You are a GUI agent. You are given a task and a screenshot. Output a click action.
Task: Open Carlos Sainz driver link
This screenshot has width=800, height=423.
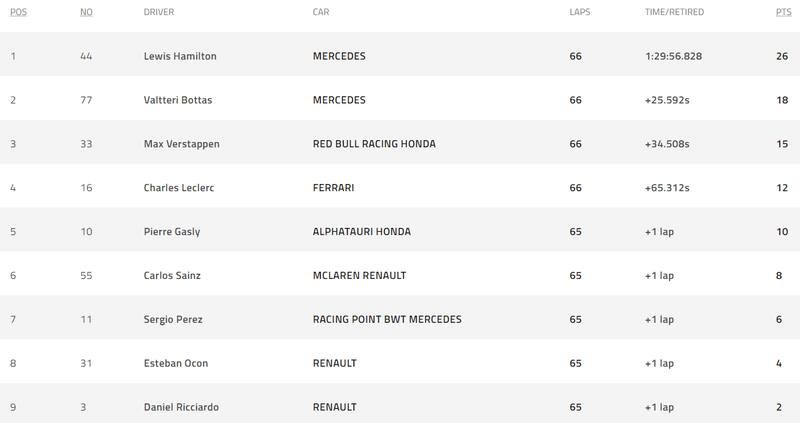coord(172,275)
